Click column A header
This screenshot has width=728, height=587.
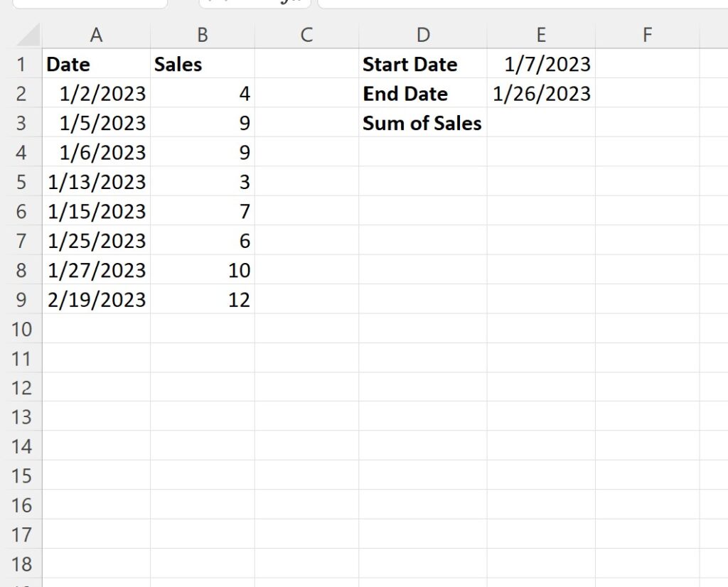[97, 34]
